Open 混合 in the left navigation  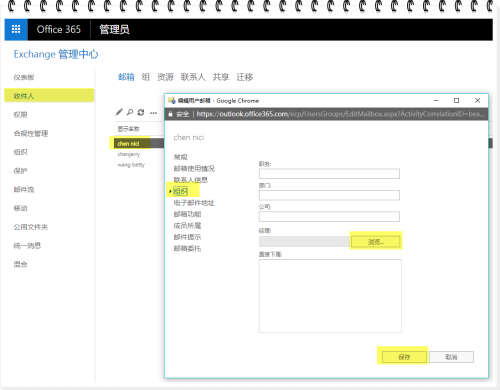point(20,264)
